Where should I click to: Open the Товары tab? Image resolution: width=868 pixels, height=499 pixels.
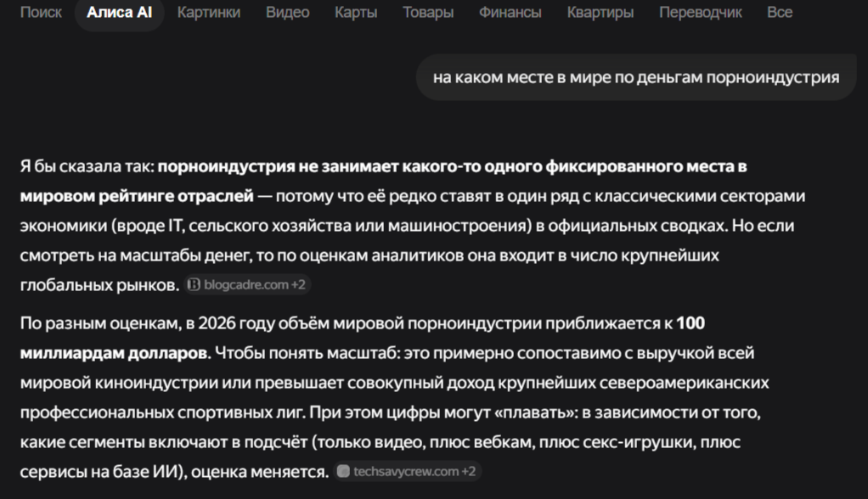coord(428,12)
